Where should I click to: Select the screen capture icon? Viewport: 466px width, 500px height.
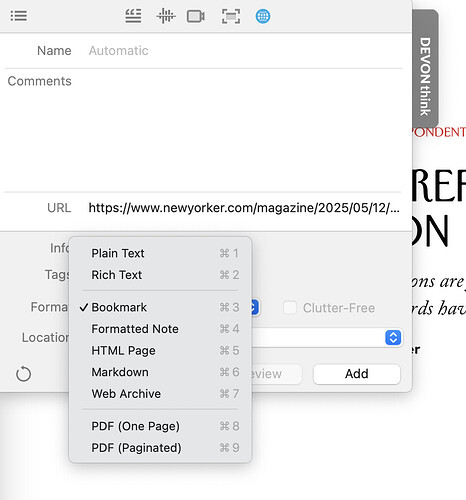231,16
